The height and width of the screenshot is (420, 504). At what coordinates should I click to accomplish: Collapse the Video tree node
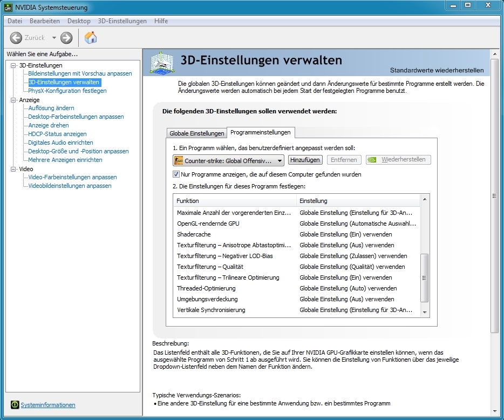[13, 169]
